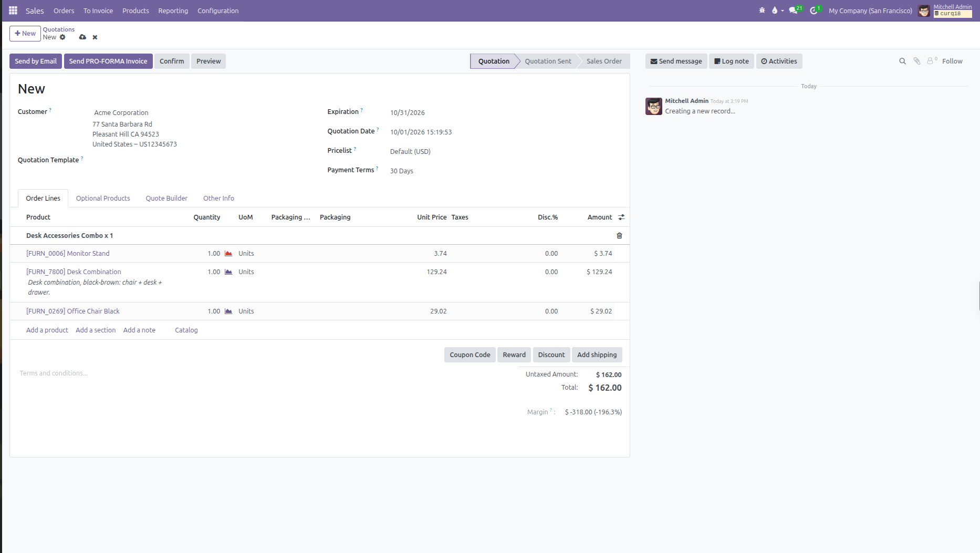Viewport: 980px width, 553px height.
Task: Switch to the Optional Products tab
Action: [x=103, y=199]
